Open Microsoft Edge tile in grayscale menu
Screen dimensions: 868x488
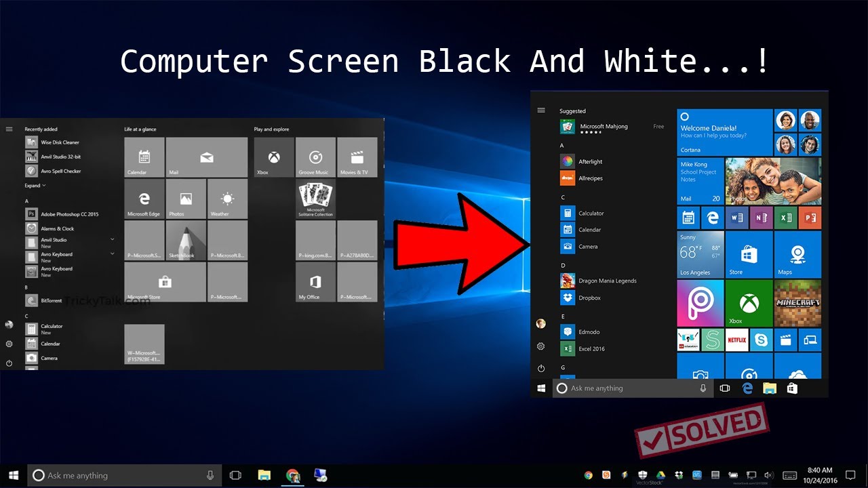(x=144, y=199)
